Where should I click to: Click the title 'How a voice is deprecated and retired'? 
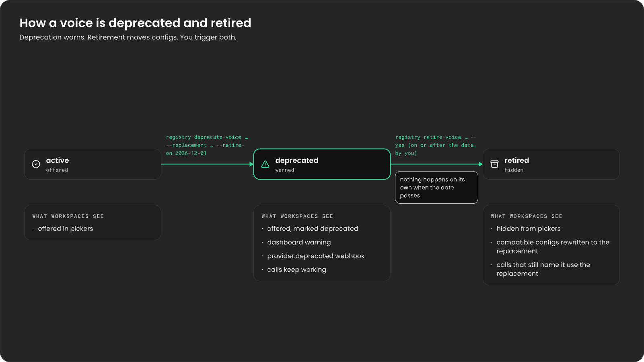[135, 23]
